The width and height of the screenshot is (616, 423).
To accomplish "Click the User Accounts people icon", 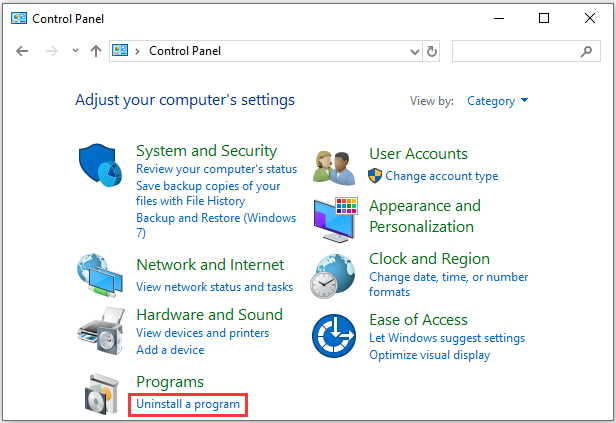I will coord(334,168).
